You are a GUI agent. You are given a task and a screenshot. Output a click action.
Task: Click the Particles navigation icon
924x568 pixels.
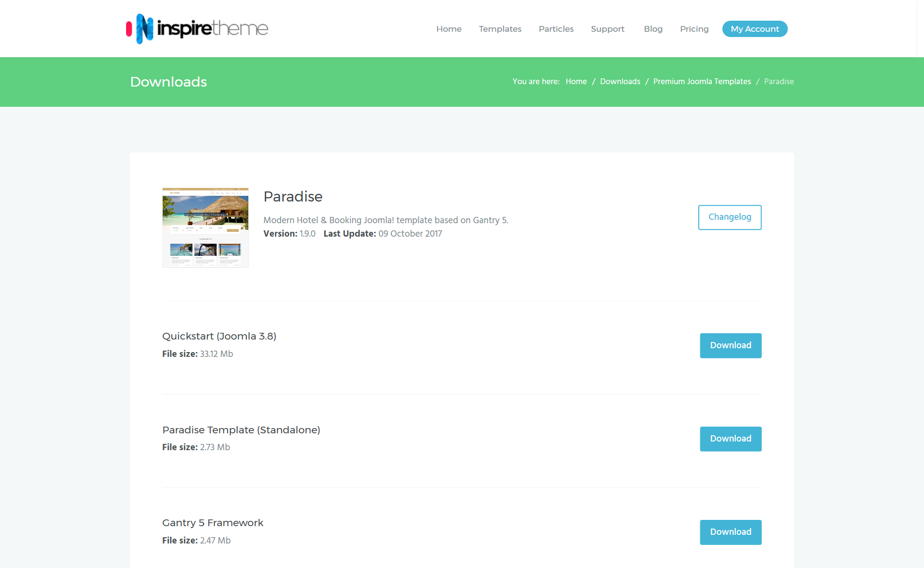point(555,28)
